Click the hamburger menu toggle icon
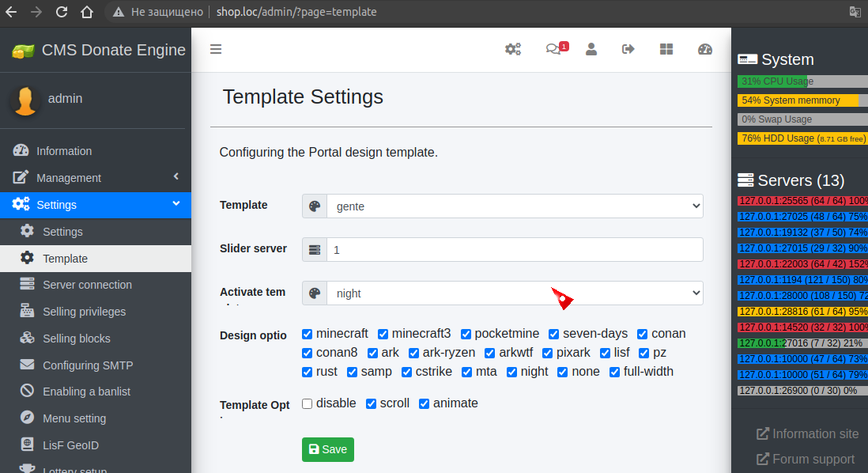The height and width of the screenshot is (473, 868). tap(216, 49)
